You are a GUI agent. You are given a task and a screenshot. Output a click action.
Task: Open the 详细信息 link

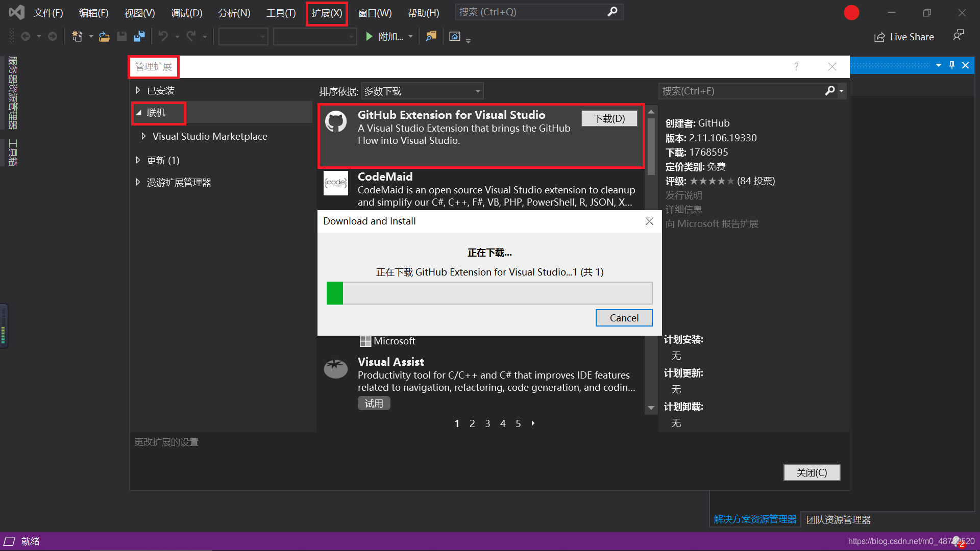683,209
